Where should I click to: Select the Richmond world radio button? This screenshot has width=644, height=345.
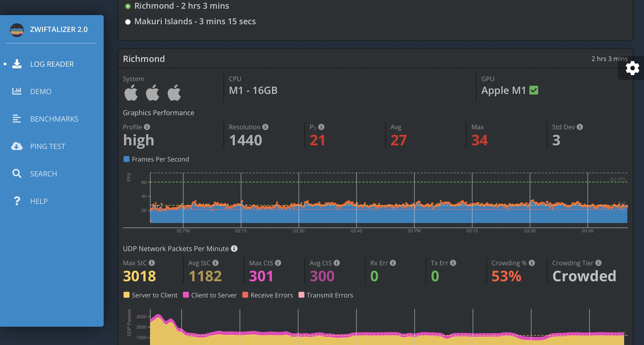[128, 6]
